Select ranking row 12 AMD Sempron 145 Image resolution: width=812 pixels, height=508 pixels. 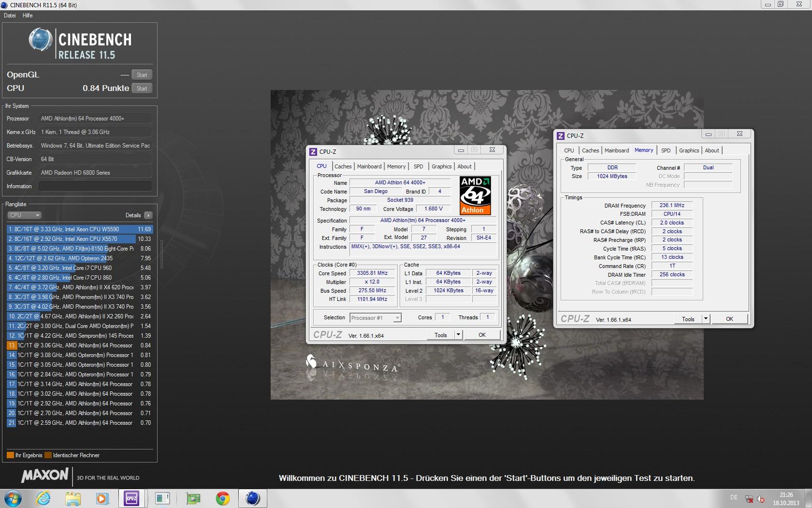[80, 336]
